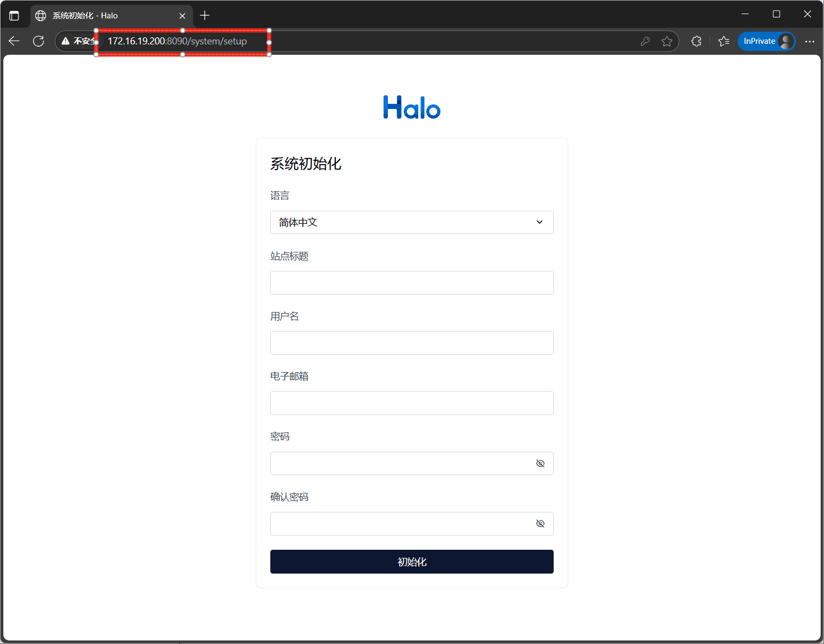824x644 pixels.
Task: Minimize the browser window
Action: [x=745, y=14]
